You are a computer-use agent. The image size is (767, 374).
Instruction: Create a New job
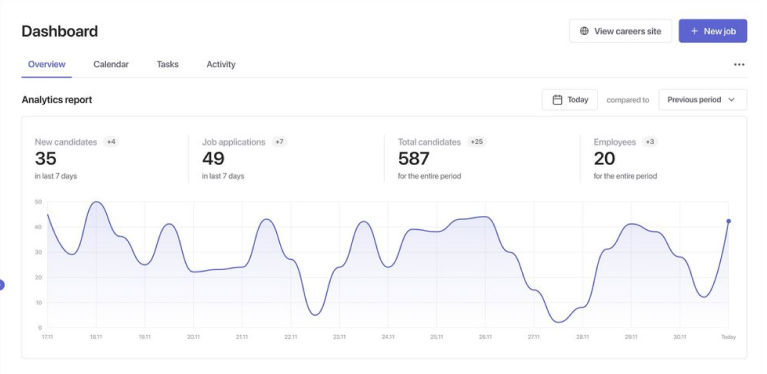point(713,31)
